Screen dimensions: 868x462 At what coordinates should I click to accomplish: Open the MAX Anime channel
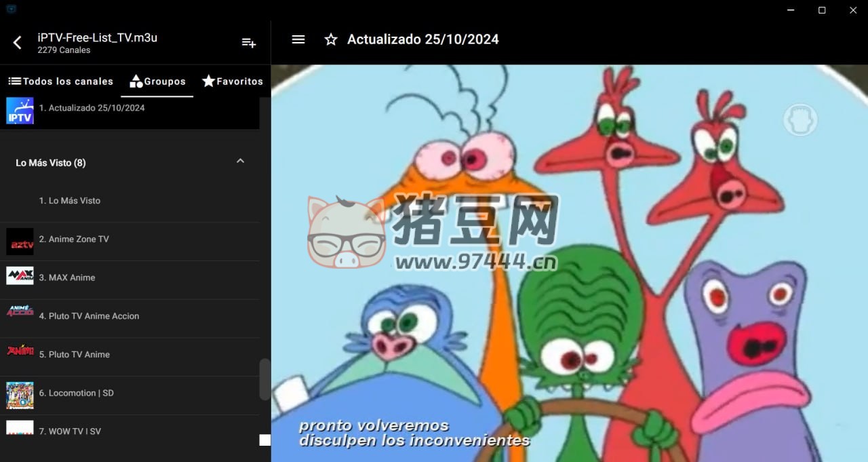[x=72, y=277]
